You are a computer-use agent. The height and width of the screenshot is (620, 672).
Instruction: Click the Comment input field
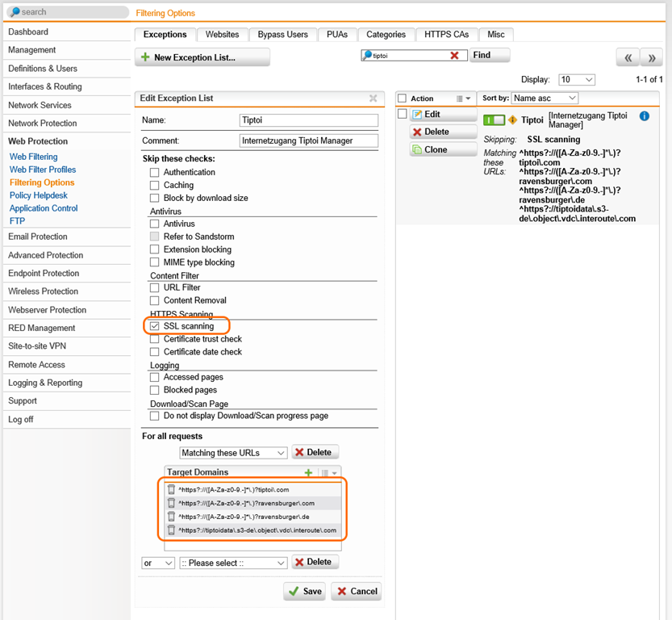click(x=309, y=140)
